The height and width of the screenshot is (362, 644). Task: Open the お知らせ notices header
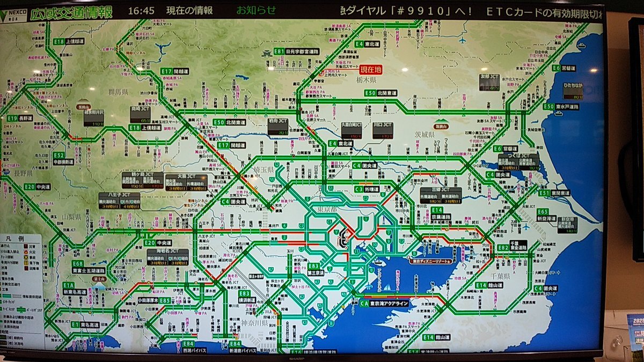coord(257,10)
